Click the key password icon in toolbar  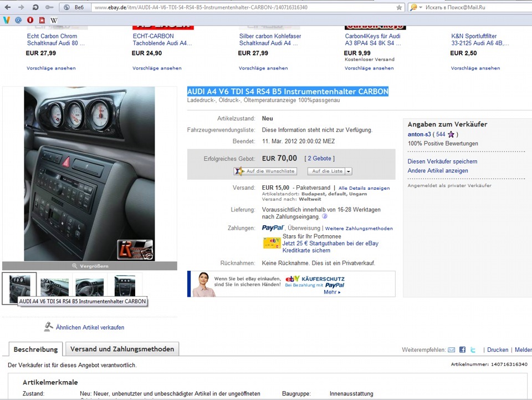(x=49, y=7)
